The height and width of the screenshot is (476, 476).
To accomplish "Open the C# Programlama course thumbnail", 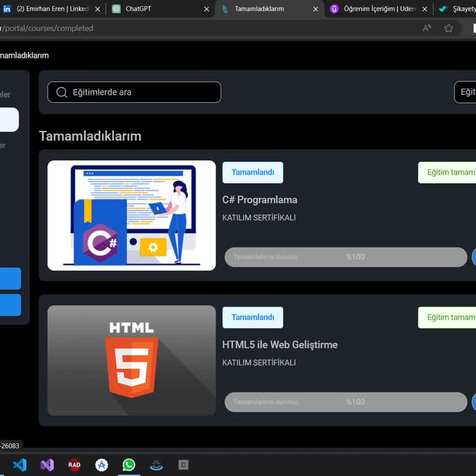I will 131,216.
